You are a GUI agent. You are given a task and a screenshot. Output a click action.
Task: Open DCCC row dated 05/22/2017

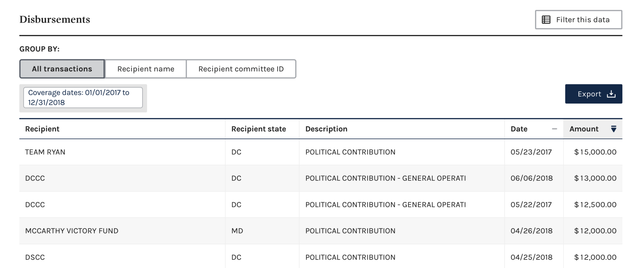(321, 204)
